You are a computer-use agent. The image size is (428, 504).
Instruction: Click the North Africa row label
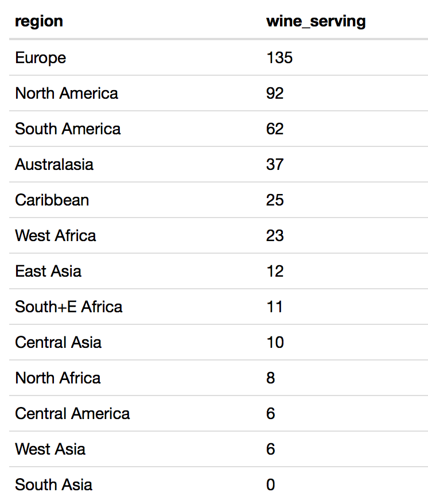click(58, 378)
